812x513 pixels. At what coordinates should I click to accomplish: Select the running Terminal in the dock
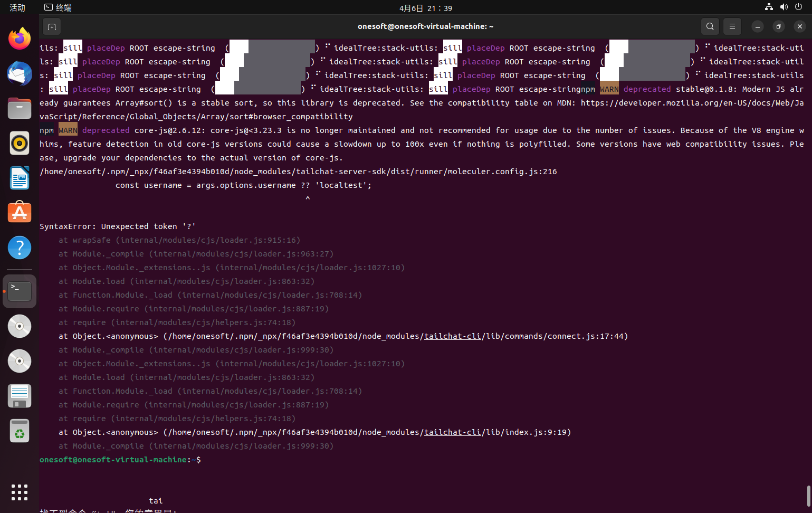pos(19,290)
